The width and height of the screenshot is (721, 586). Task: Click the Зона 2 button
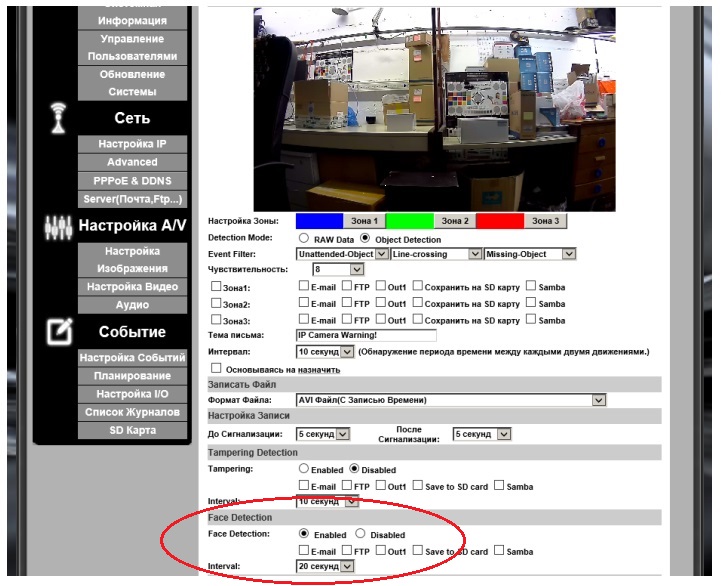click(x=455, y=221)
